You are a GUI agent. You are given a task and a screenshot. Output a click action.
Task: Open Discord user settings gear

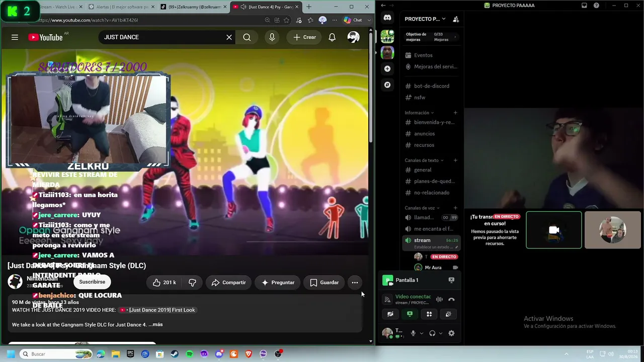[x=451, y=333]
